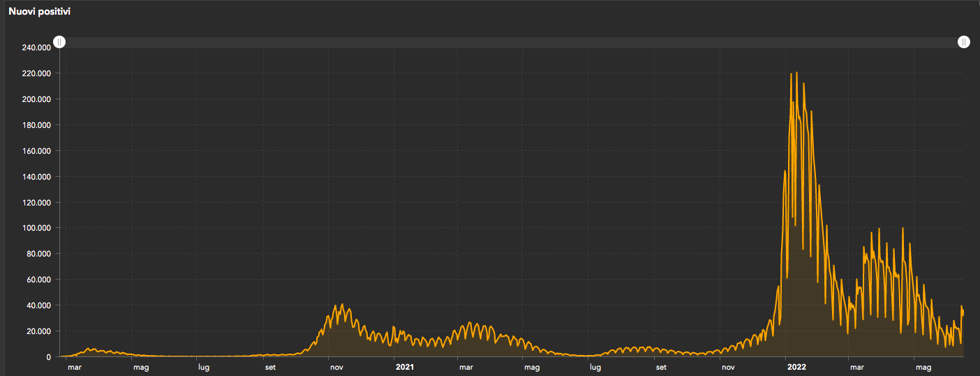
Task: Click the 'nov' label just before 2022
Action: (728, 367)
